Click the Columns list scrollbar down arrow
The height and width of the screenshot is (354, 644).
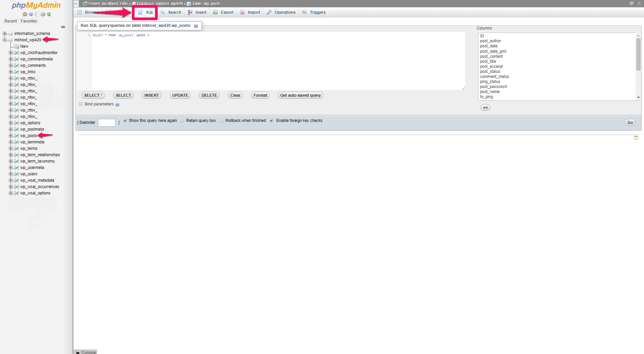[638, 97]
